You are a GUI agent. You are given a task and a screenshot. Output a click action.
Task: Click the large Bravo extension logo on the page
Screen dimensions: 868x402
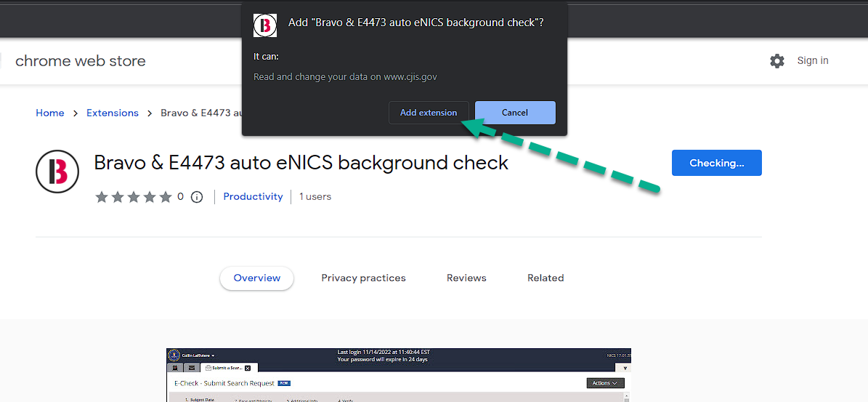pos(57,172)
